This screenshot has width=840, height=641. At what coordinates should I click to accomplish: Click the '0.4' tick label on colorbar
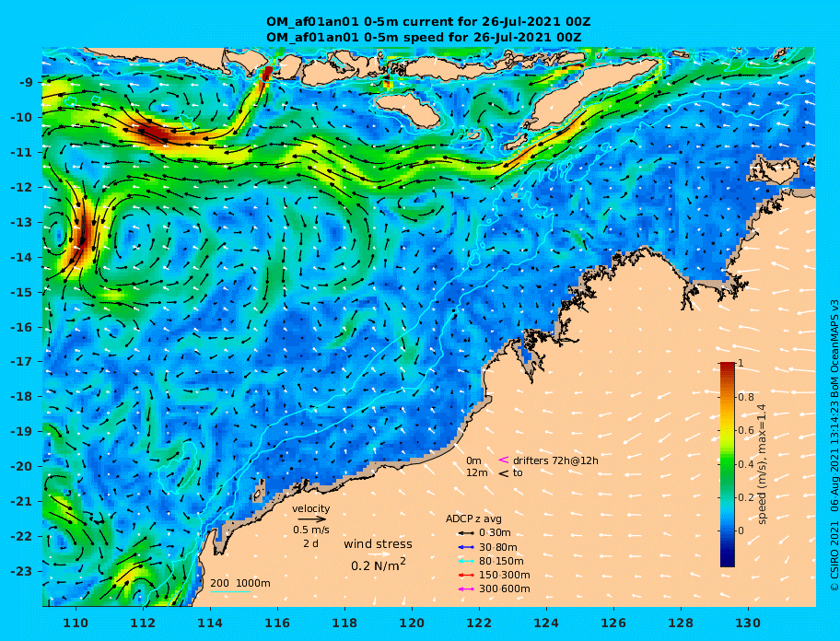747,464
